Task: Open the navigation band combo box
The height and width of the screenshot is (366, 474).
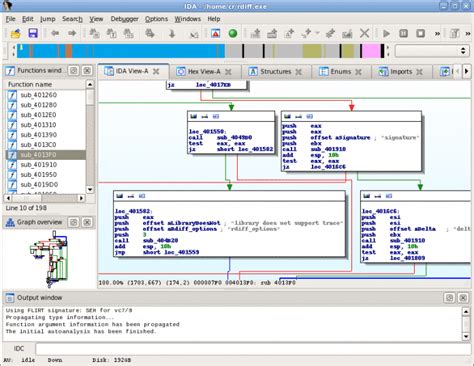Action: [x=432, y=51]
